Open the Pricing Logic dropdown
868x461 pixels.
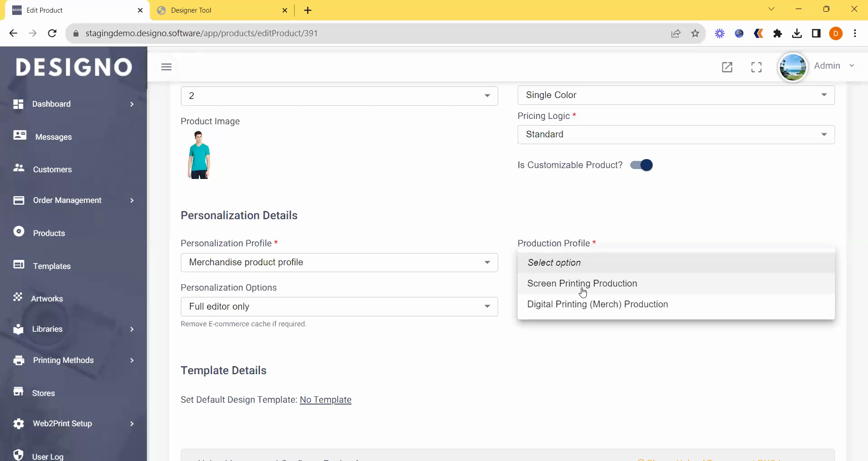point(676,135)
